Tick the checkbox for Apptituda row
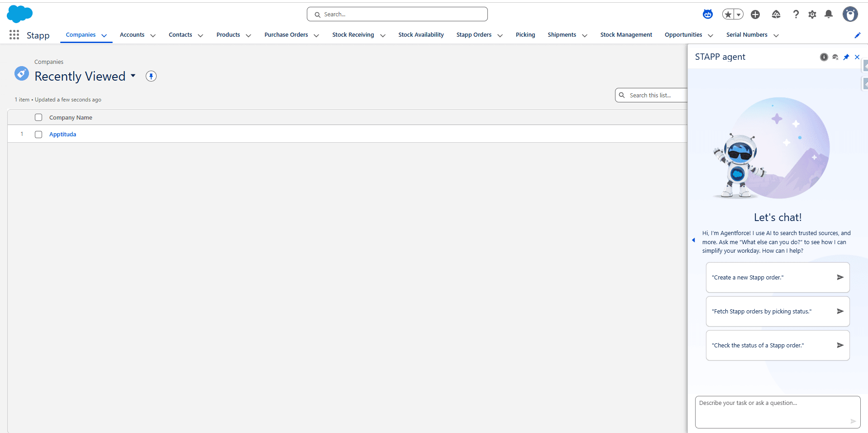 click(x=38, y=135)
